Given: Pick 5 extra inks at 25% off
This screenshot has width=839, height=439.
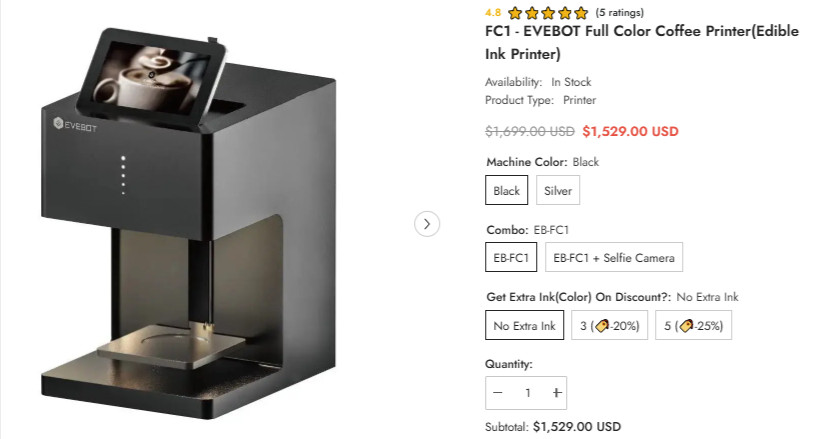Looking at the screenshot, I should (x=693, y=325).
